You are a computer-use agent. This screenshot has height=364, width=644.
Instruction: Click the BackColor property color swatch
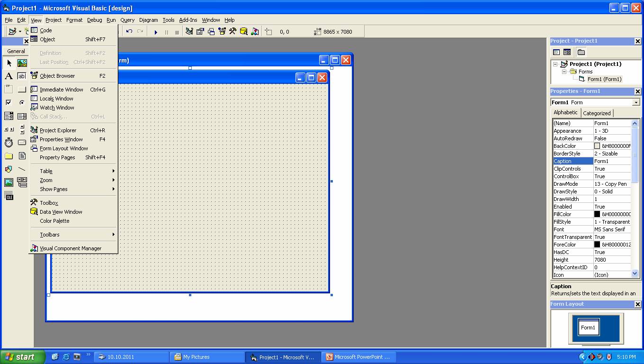coord(597,146)
